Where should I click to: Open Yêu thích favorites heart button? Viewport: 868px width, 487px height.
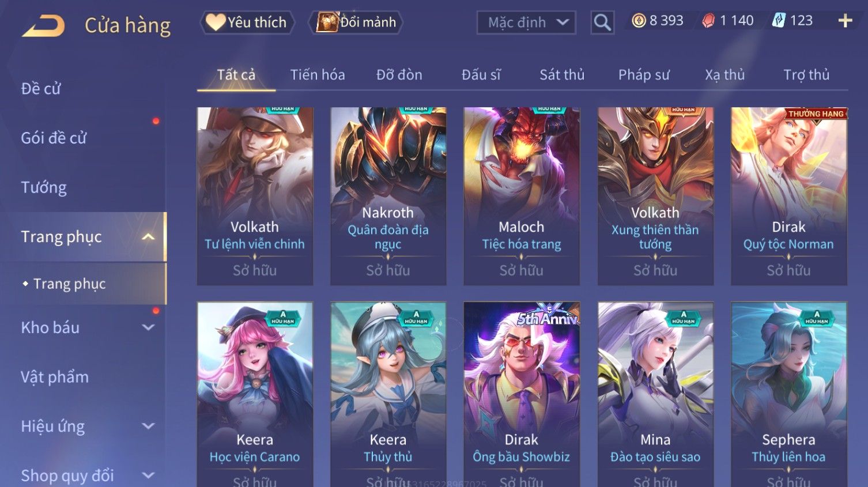pyautogui.click(x=247, y=22)
